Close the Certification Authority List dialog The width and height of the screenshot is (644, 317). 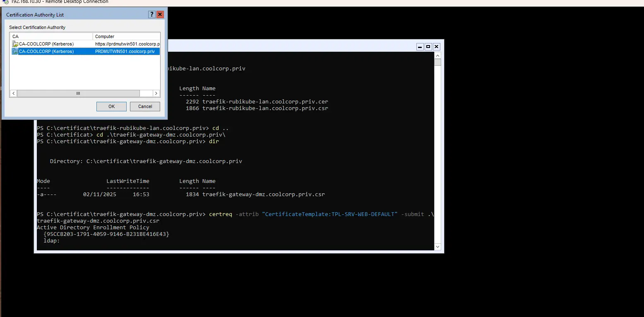[x=160, y=14]
